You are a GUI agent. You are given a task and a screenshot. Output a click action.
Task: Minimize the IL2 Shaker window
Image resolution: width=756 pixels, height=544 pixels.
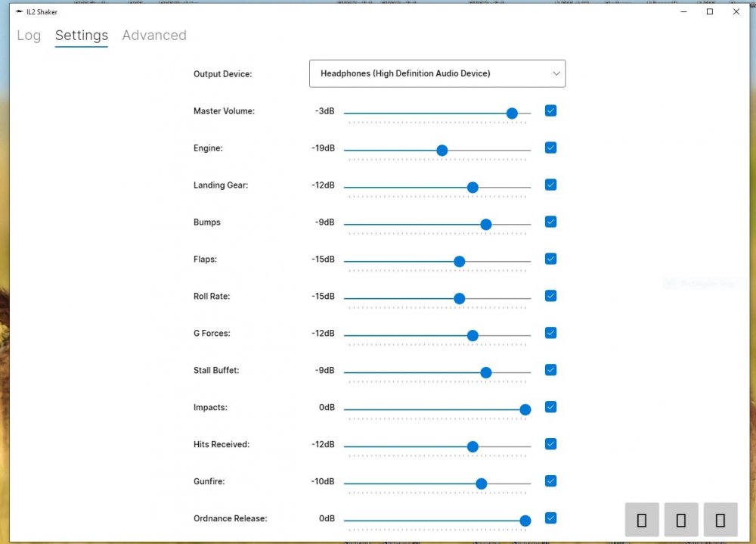[683, 11]
